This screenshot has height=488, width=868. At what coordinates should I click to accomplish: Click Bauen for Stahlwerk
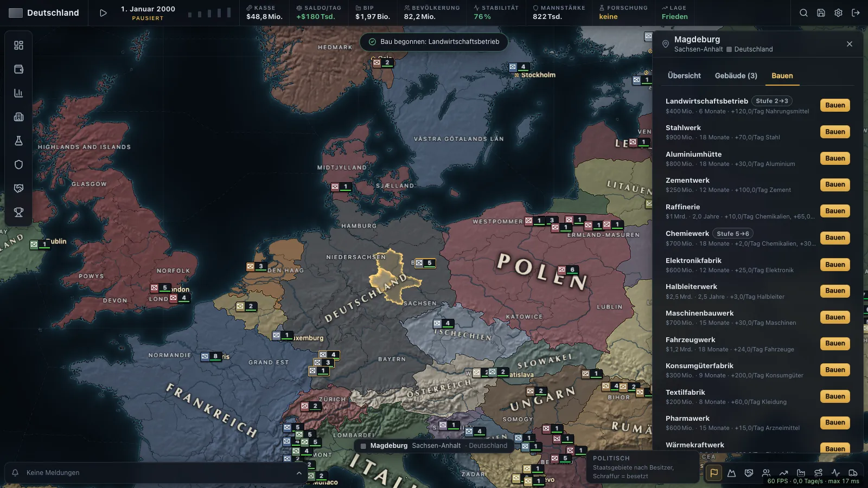click(835, 132)
